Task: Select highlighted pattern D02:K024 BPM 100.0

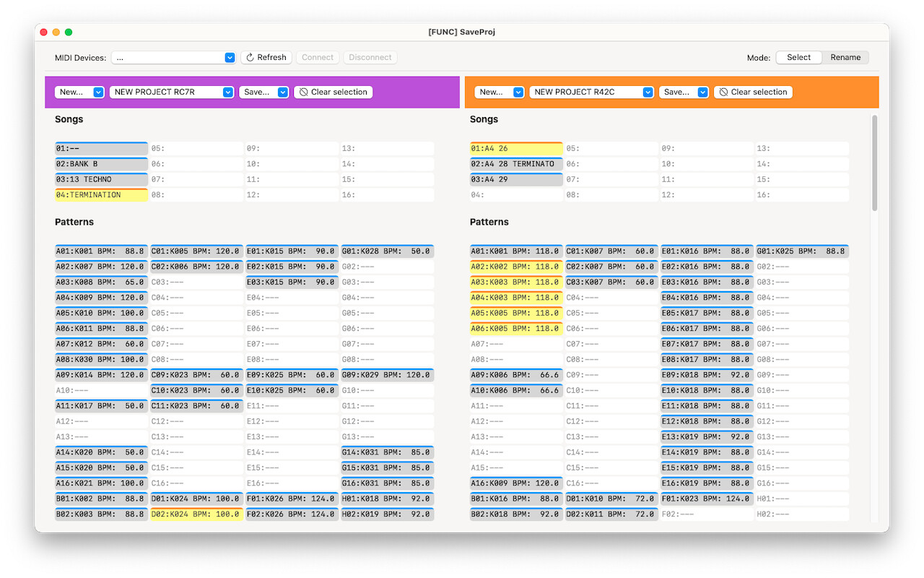Action: coord(196,514)
